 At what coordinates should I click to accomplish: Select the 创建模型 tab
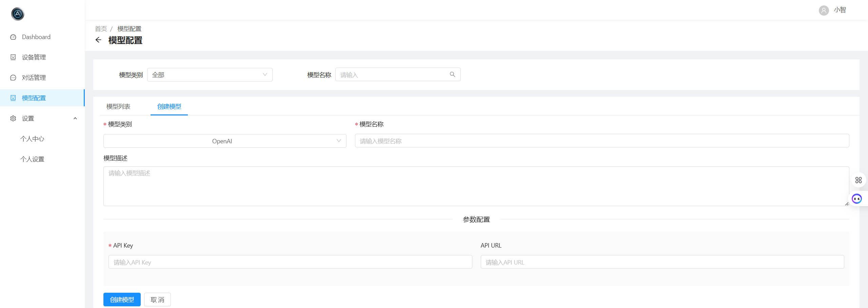[169, 107]
